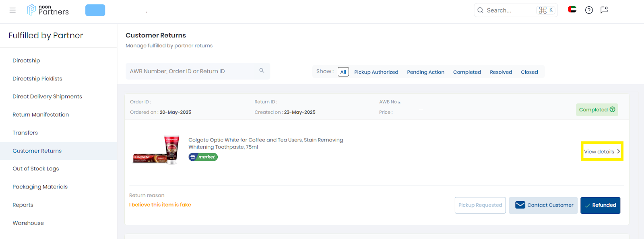Screen dimensions: 644x239
Task: Click the search magnifier in the top bar
Action: [480, 10]
